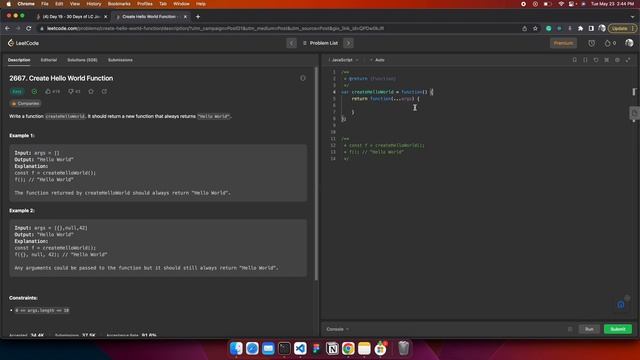The height and width of the screenshot is (360, 640).
Task: Like the problem with thumbs up
Action: (52, 91)
